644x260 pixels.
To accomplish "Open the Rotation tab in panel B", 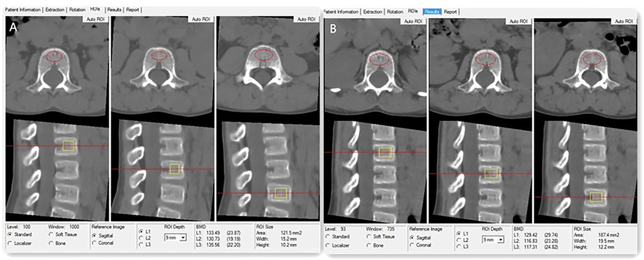I will 395,12.
